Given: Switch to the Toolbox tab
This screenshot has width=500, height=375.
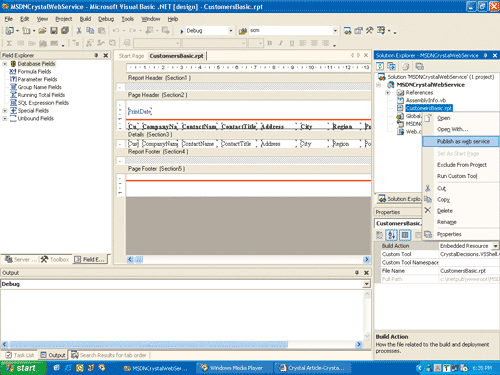Looking at the screenshot, I should click(x=55, y=259).
